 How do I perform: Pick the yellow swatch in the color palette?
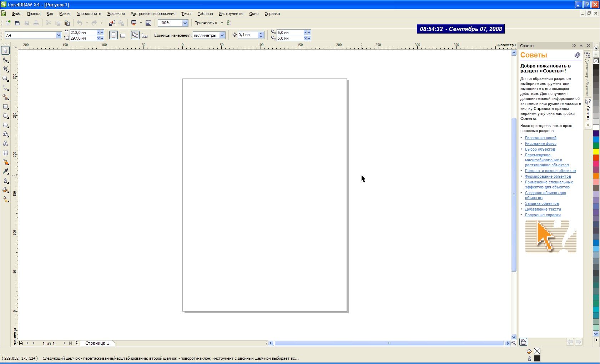(x=596, y=152)
